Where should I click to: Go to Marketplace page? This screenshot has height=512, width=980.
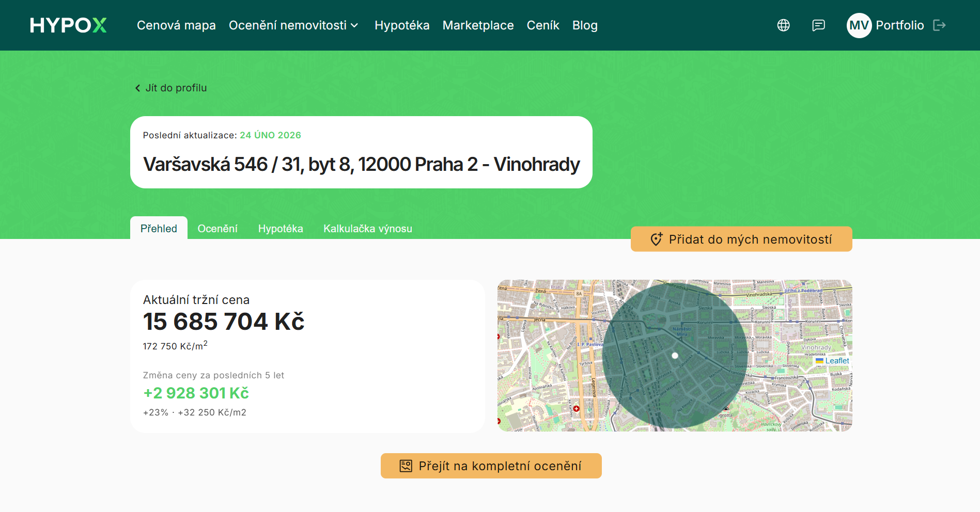point(478,25)
